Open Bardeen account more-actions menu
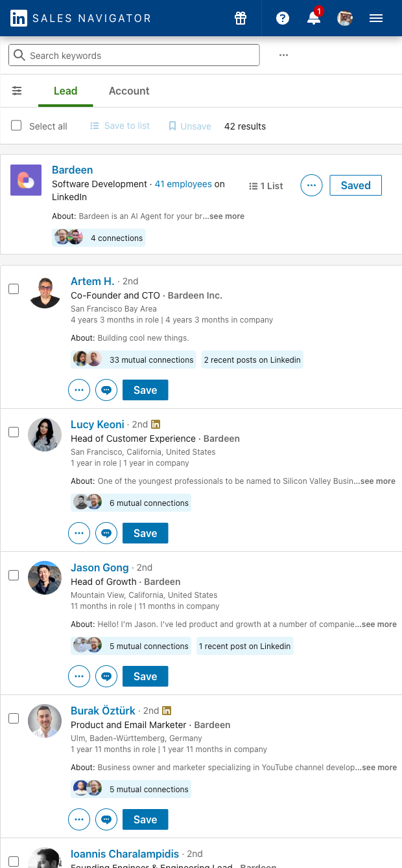 [311, 185]
